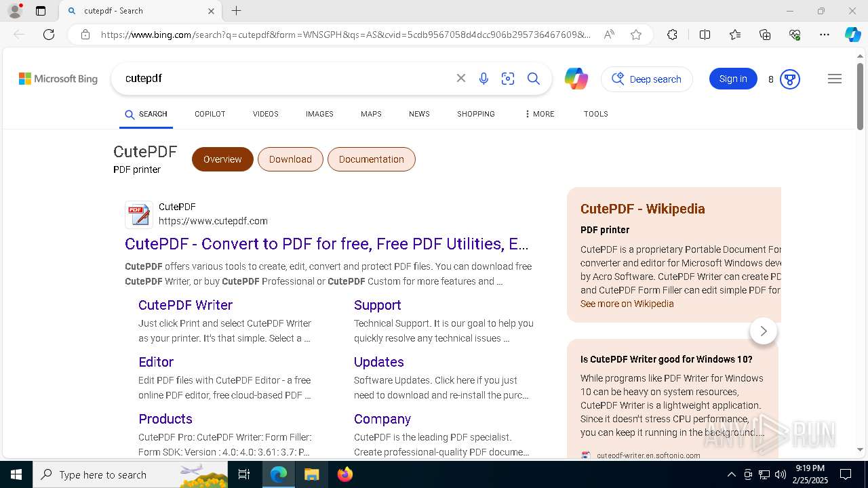The height and width of the screenshot is (488, 868).
Task: Open Copilot sidebar icon in toolbar
Action: [x=852, y=35]
